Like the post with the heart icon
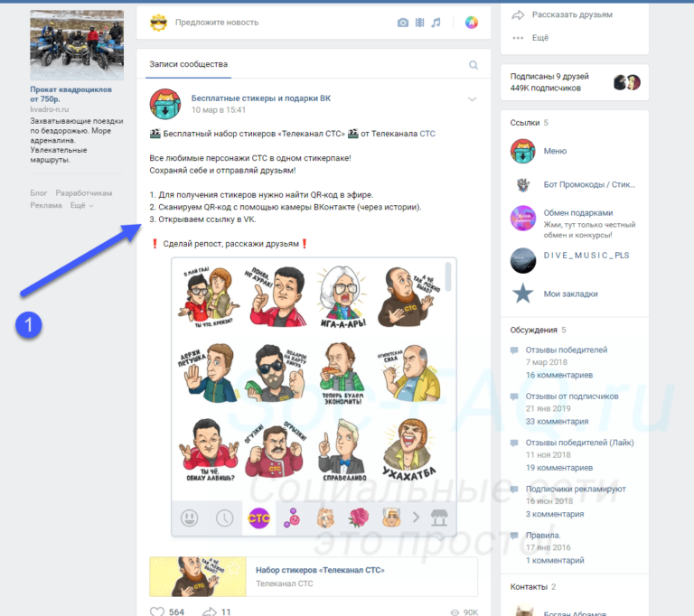The width and height of the screenshot is (694, 616). click(x=157, y=611)
